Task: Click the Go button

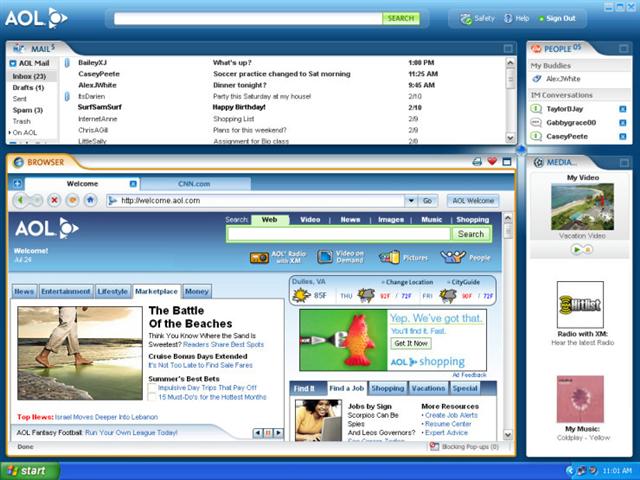Action: [427, 200]
